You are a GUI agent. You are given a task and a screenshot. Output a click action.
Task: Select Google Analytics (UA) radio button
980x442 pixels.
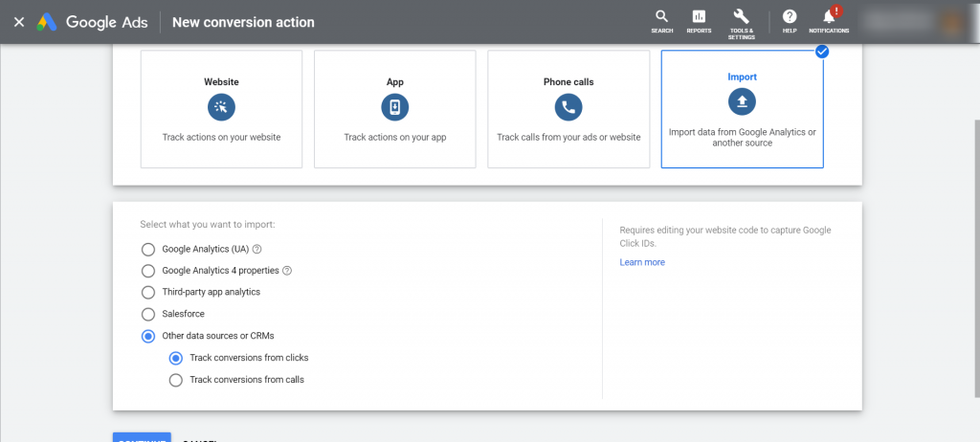148,250
